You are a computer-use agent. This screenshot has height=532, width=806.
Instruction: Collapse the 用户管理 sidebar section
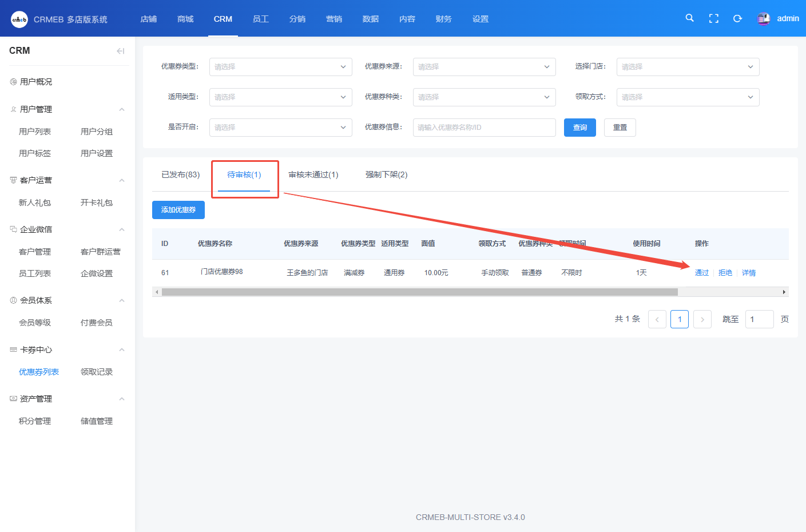tap(121, 109)
